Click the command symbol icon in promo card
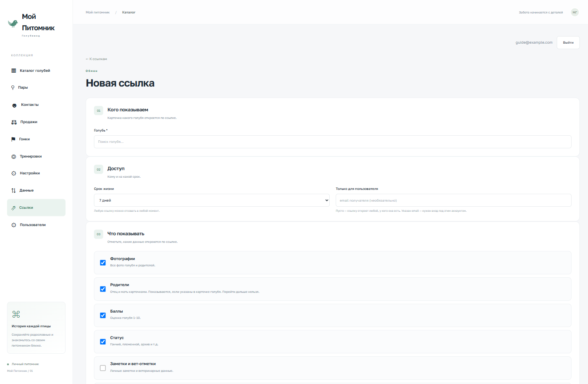The height and width of the screenshot is (384, 588). click(16, 314)
